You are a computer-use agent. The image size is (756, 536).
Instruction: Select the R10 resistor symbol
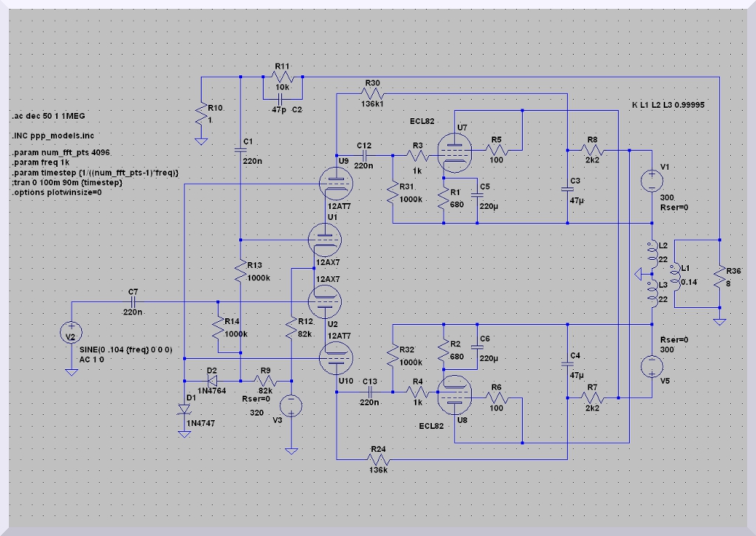click(x=201, y=114)
